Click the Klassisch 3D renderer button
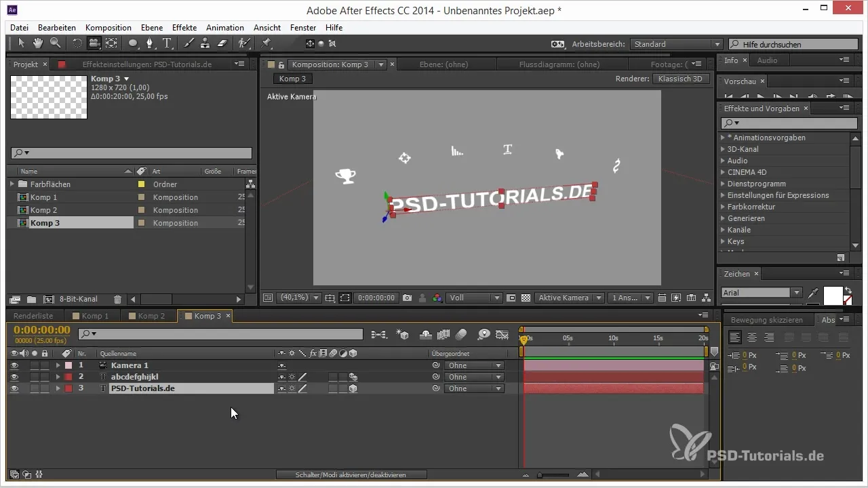868x488 pixels. 680,79
